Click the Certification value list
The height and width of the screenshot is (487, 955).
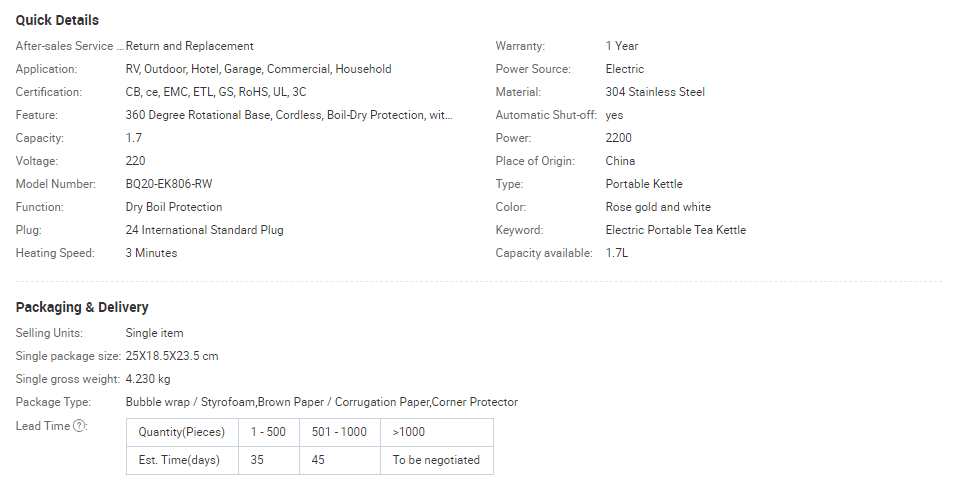click(216, 92)
